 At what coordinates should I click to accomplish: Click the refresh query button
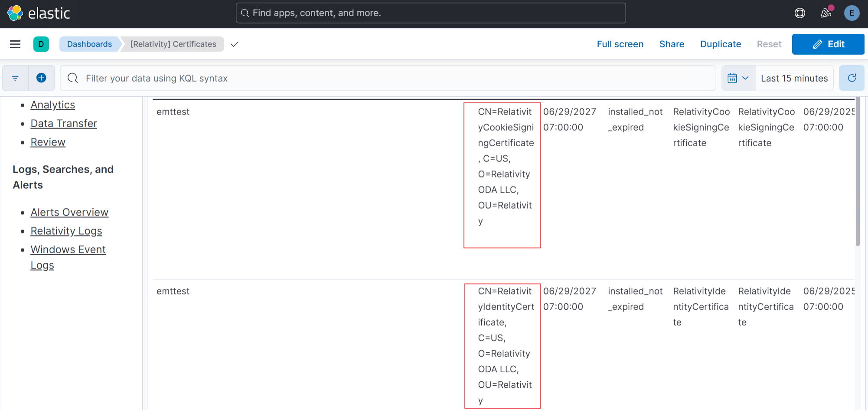click(851, 78)
